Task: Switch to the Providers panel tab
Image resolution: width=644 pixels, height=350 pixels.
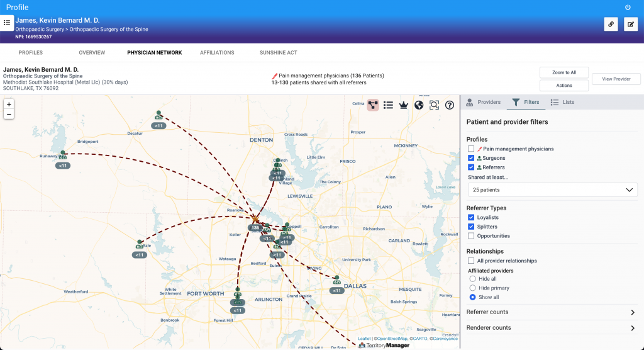Action: 484,102
